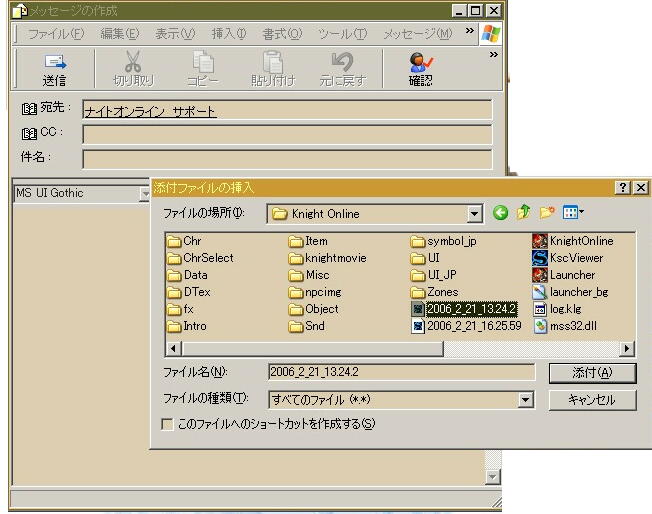Expand the MS UI Gothic font dropdown

pyautogui.click(x=145, y=194)
